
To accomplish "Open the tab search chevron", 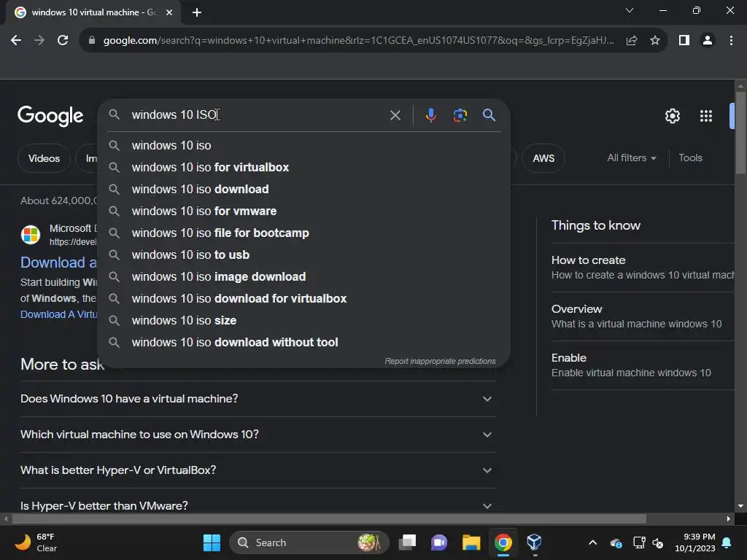I will (630, 10).
